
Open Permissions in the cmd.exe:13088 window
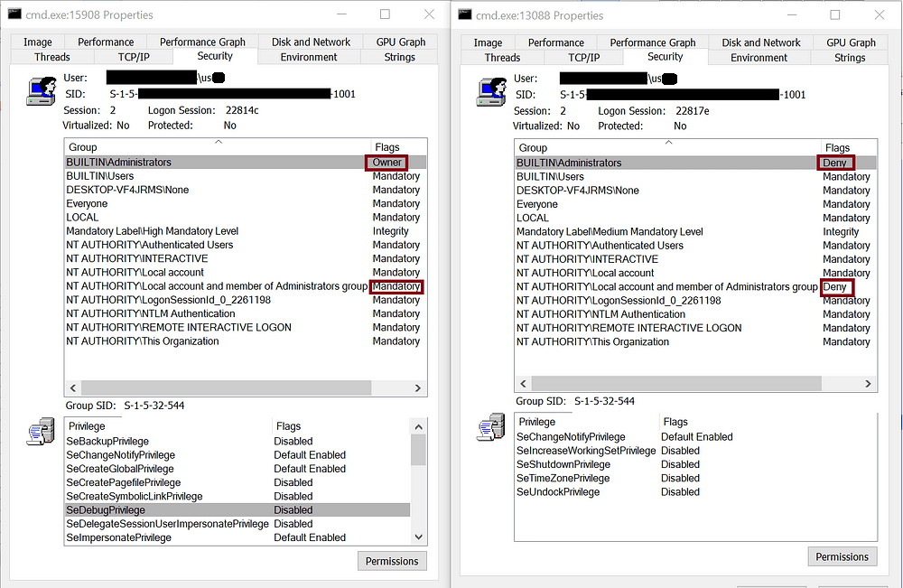point(842,556)
